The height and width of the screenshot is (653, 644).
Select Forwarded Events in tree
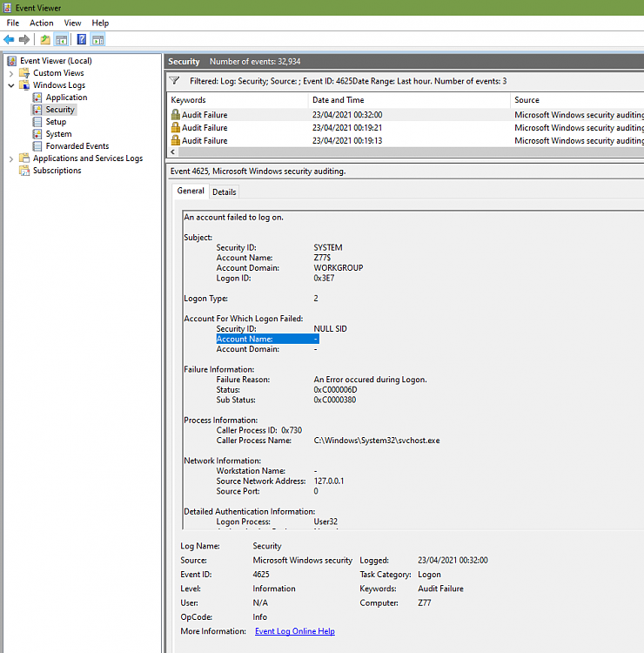pos(77,146)
